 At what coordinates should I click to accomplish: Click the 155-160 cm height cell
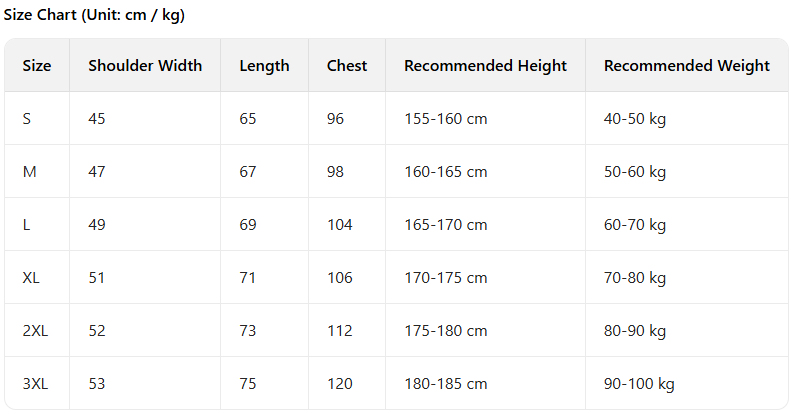click(x=445, y=119)
